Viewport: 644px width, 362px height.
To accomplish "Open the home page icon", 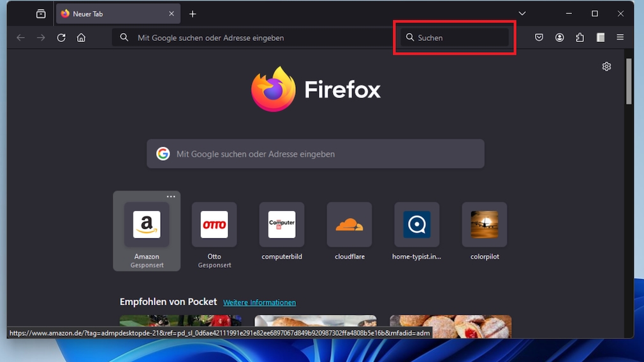I will click(x=82, y=38).
